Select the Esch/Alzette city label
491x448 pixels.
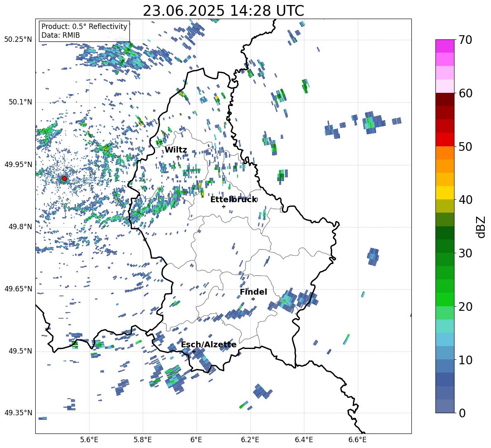(x=209, y=344)
